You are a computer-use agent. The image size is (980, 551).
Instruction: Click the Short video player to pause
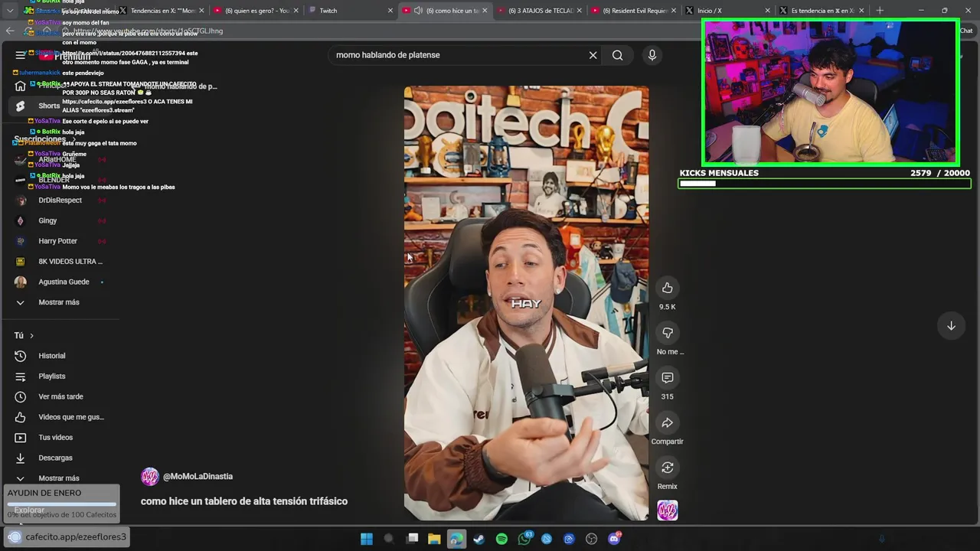[x=526, y=303]
